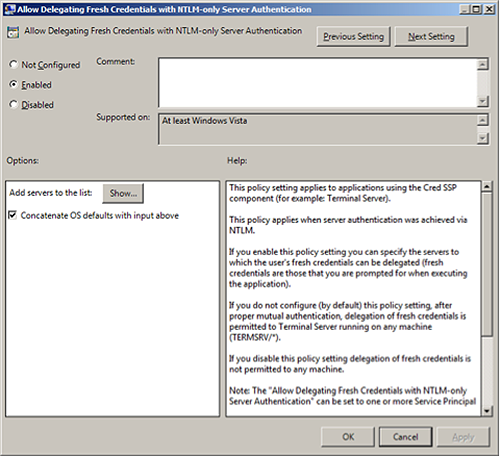The image size is (500, 457).
Task: Select the Enabled radio button
Action: tap(13, 84)
